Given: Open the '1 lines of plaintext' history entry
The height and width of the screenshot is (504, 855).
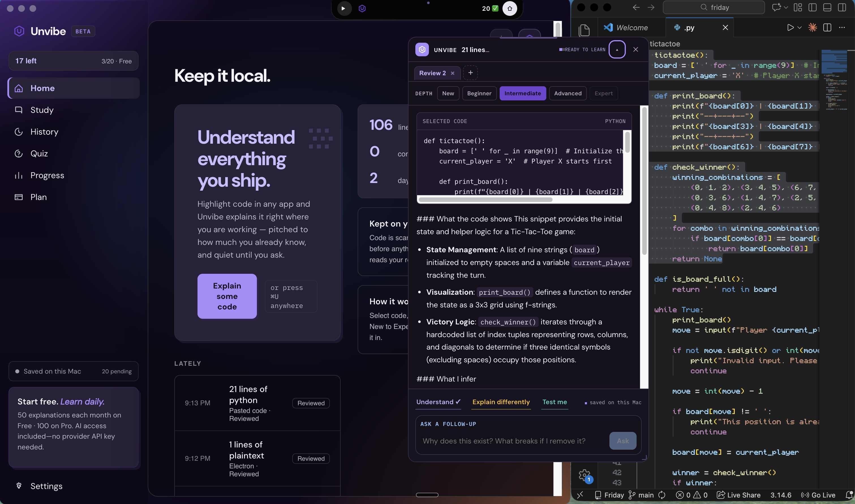Looking at the screenshot, I should click(x=257, y=458).
